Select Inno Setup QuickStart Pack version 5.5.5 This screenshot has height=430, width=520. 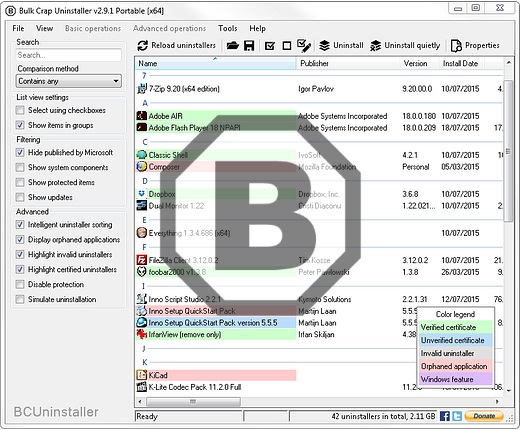click(x=216, y=323)
